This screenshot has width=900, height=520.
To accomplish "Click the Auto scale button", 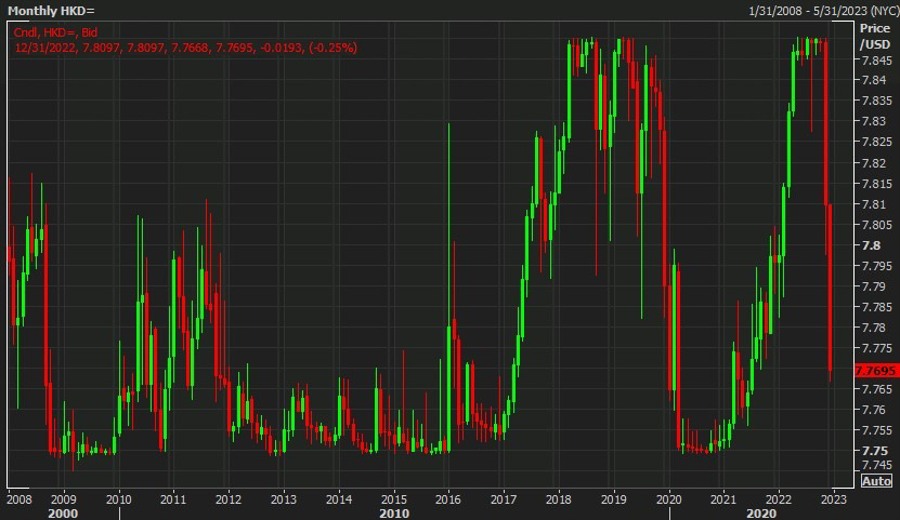I will point(876,481).
